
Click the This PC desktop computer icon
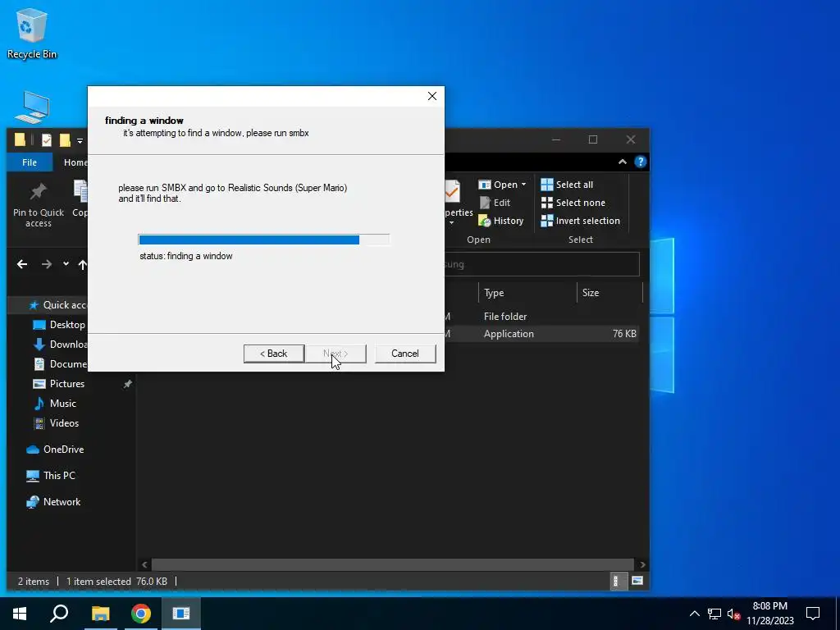[33, 107]
